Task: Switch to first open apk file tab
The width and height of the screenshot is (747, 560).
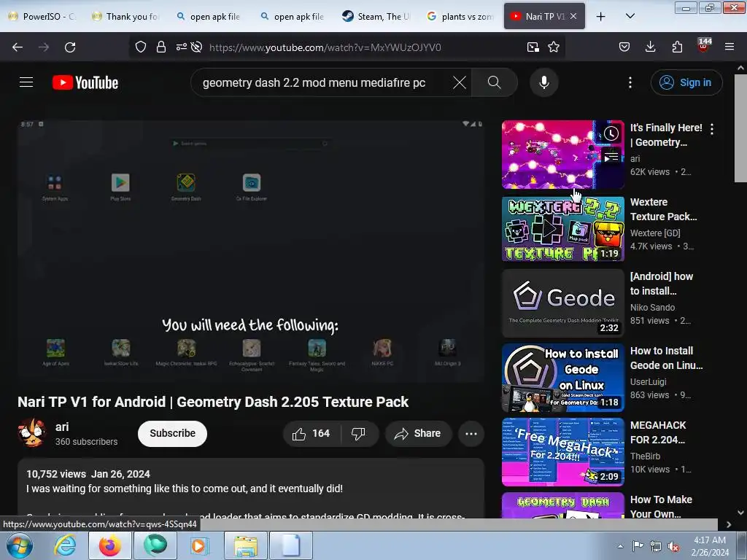Action: point(209,16)
